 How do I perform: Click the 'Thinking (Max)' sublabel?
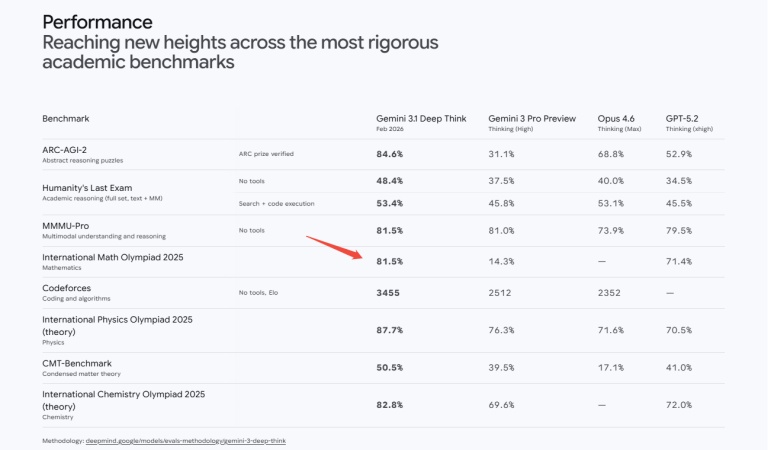click(619, 129)
